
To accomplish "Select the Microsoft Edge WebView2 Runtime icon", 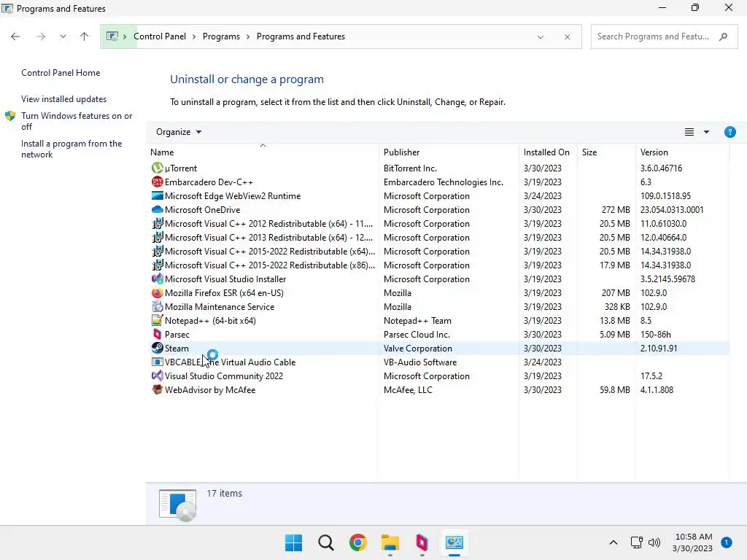I will (158, 195).
